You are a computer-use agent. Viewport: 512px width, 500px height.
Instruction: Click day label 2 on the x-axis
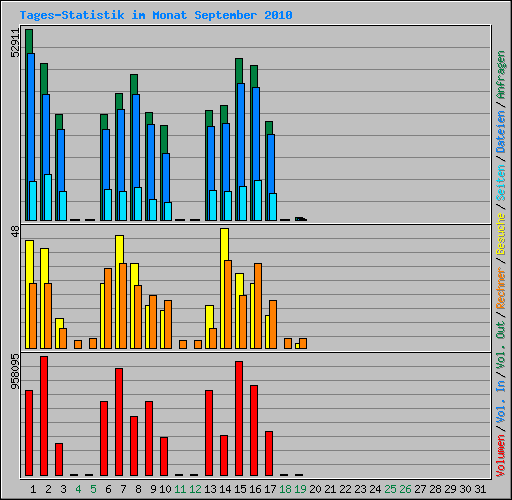(x=48, y=489)
